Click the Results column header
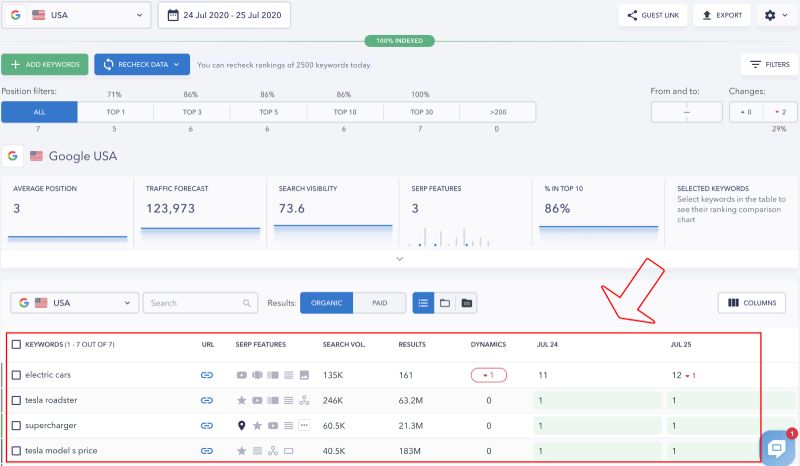The width and height of the screenshot is (800, 466). coord(412,345)
